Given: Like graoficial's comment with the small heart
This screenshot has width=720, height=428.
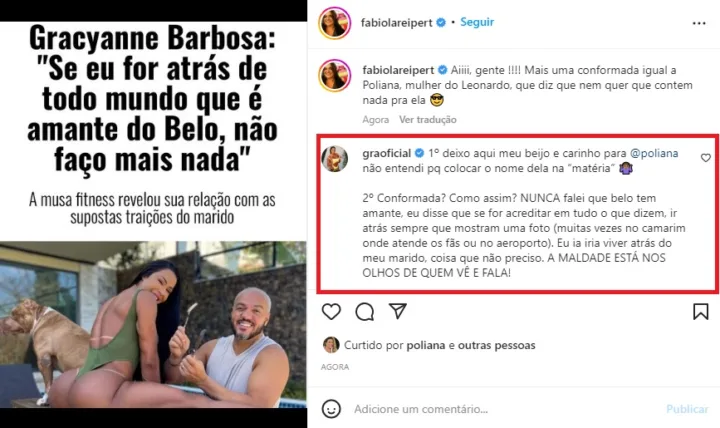Looking at the screenshot, I should tap(706, 158).
